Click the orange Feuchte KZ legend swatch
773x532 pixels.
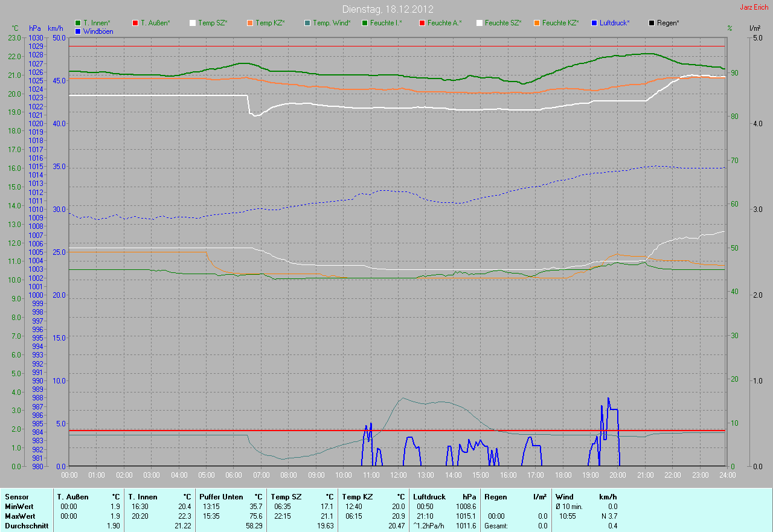click(536, 23)
